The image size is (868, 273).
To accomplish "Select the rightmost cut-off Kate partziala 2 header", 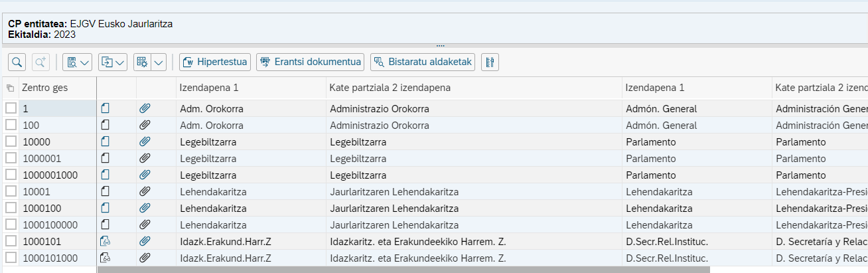I will click(821, 88).
